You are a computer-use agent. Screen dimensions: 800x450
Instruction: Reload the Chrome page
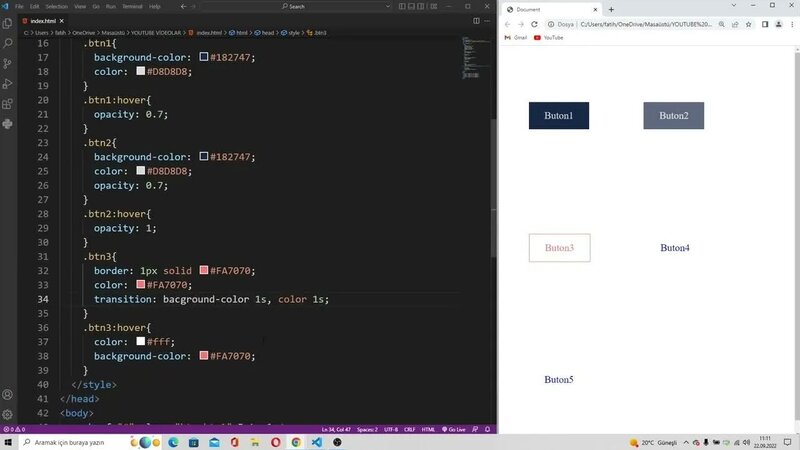click(x=534, y=24)
